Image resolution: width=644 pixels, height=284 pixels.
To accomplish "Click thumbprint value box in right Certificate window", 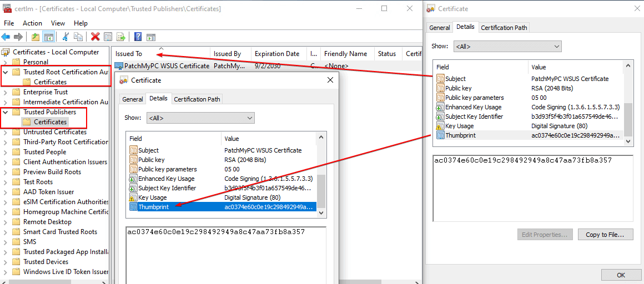I will 533,188.
